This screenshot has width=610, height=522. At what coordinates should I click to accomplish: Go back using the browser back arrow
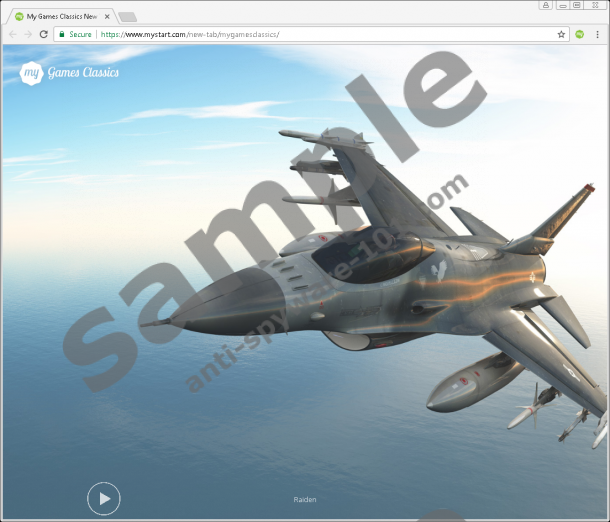tap(12, 34)
